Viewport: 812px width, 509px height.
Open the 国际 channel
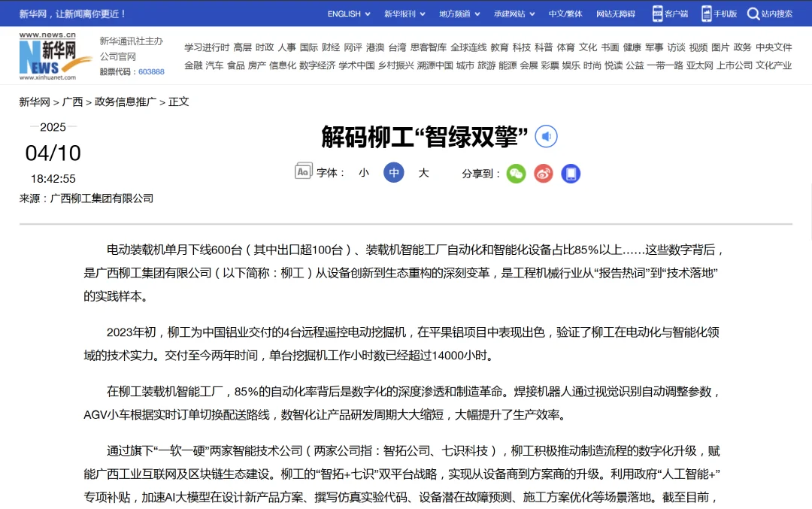pyautogui.click(x=309, y=47)
